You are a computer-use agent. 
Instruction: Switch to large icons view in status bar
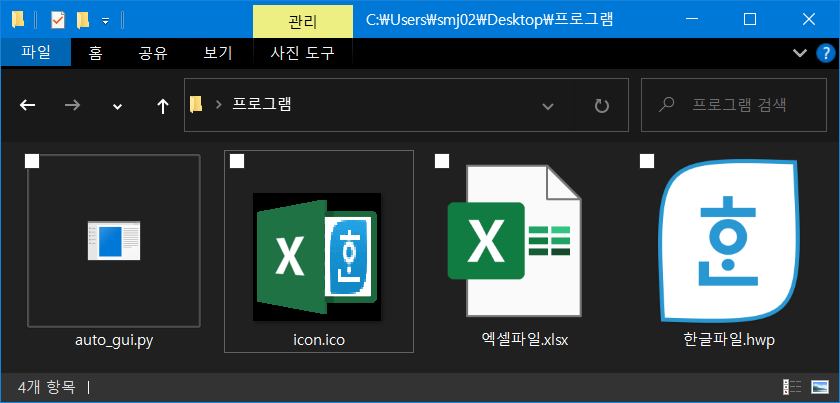[x=820, y=386]
